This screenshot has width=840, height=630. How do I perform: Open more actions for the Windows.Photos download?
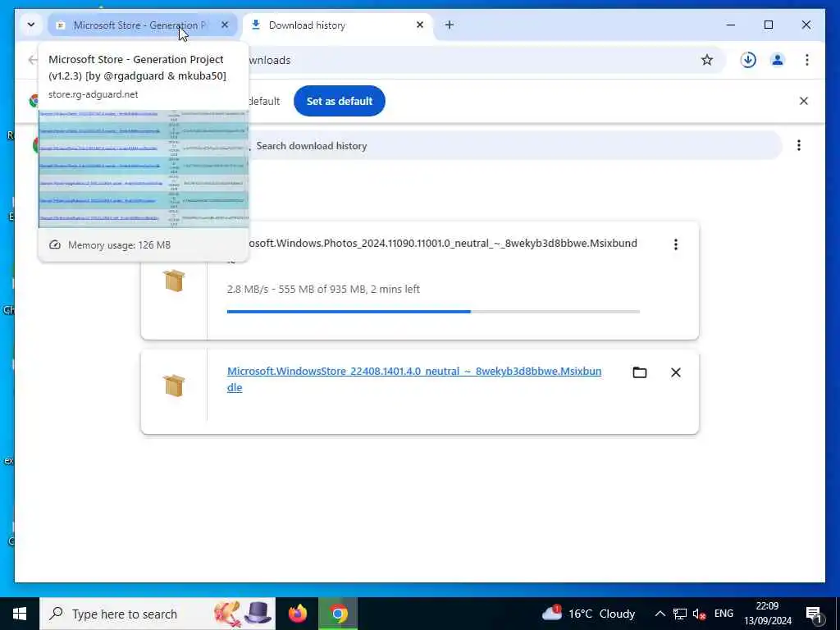[676, 244]
